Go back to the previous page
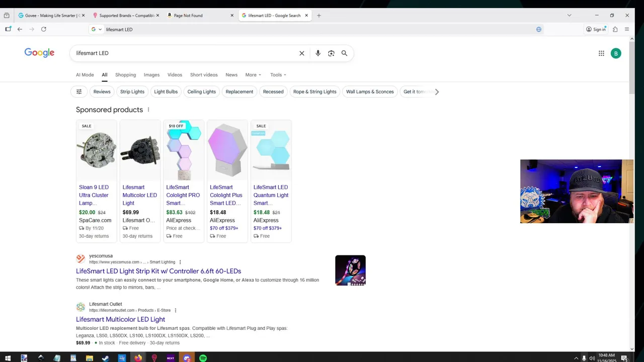 click(20, 29)
